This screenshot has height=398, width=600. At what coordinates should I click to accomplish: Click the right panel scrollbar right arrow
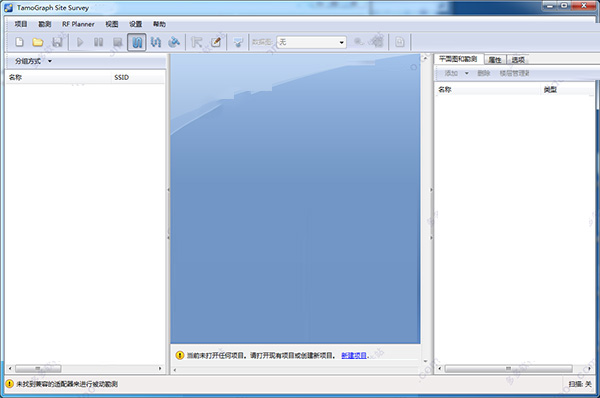pyautogui.click(x=589, y=369)
